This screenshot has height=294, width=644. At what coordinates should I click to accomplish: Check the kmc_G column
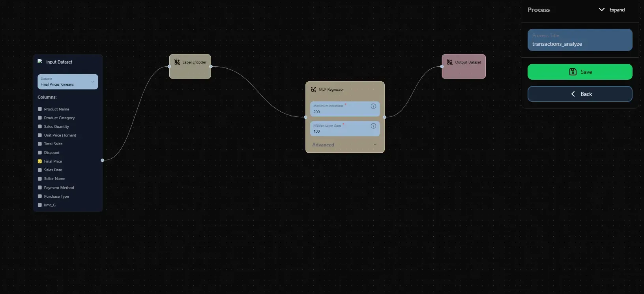tap(40, 205)
